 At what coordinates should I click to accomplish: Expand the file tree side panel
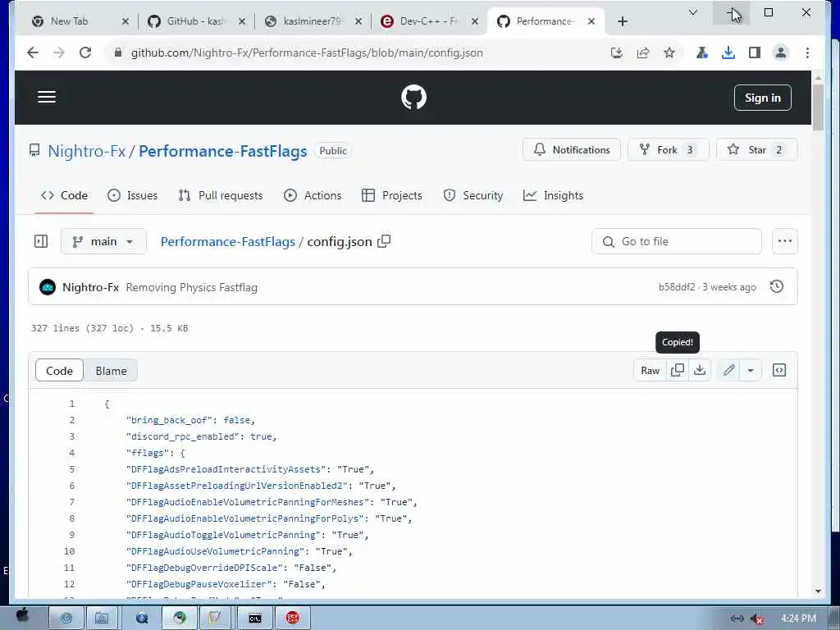point(41,242)
